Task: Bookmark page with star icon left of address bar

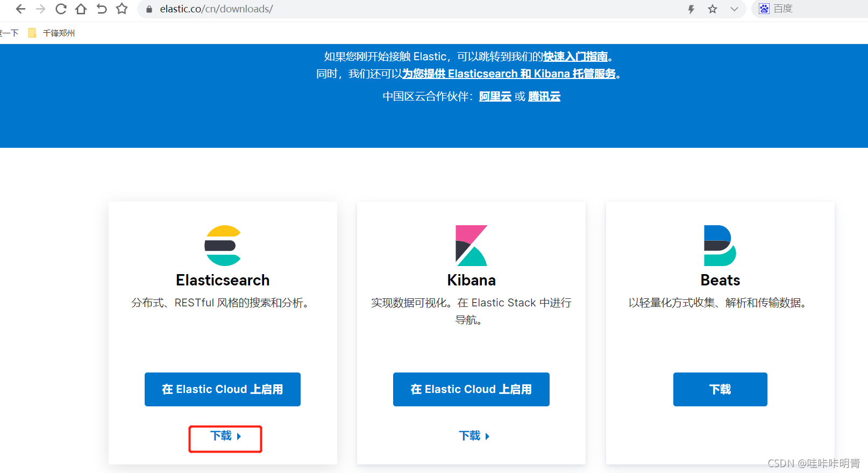Action: (122, 9)
